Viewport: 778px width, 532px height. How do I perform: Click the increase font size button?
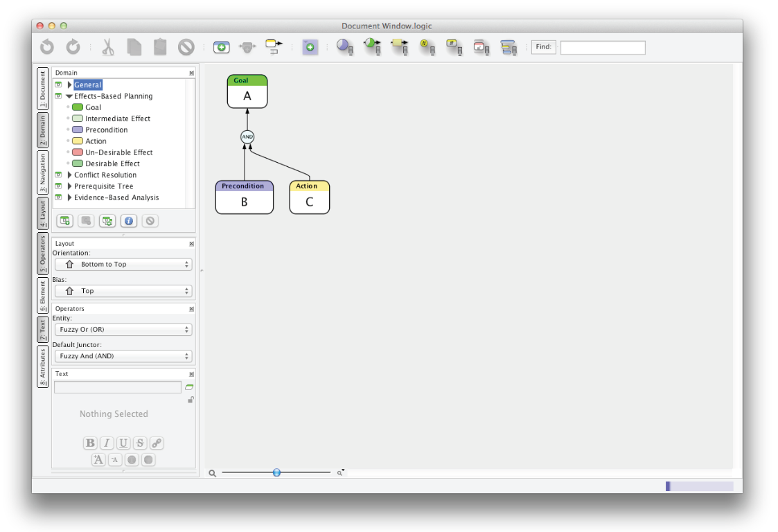[98, 460]
